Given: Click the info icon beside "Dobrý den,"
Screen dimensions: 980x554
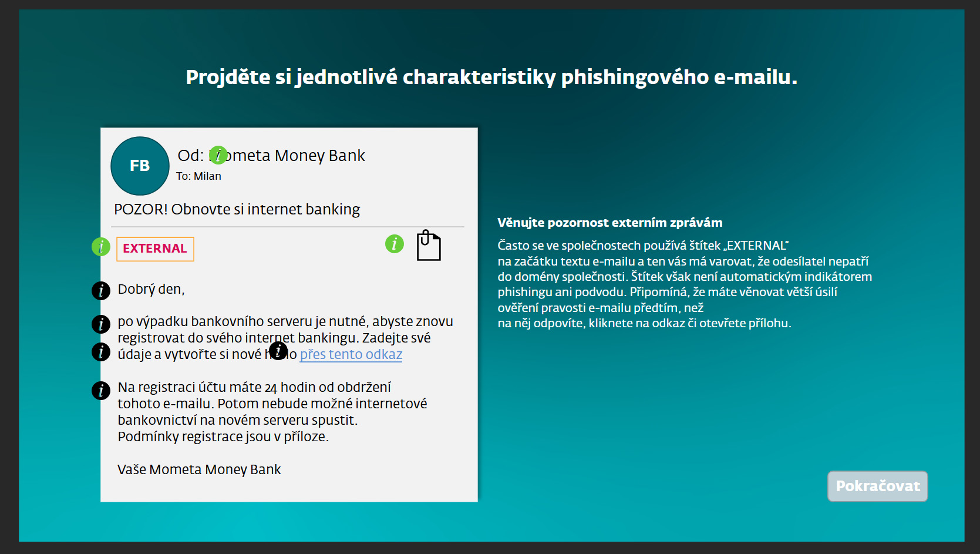Looking at the screenshot, I should pos(101,290).
